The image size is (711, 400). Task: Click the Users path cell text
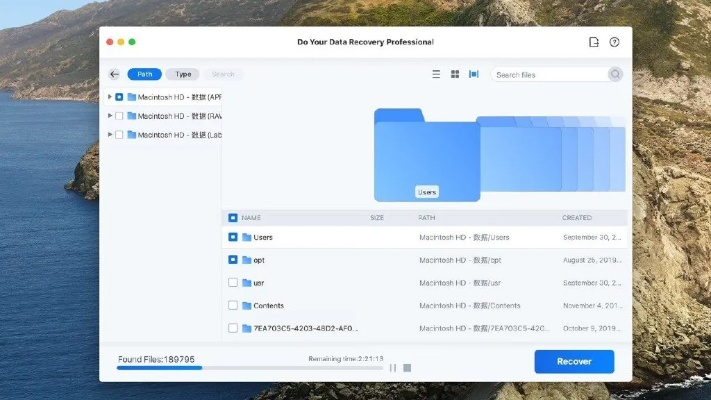(464, 237)
